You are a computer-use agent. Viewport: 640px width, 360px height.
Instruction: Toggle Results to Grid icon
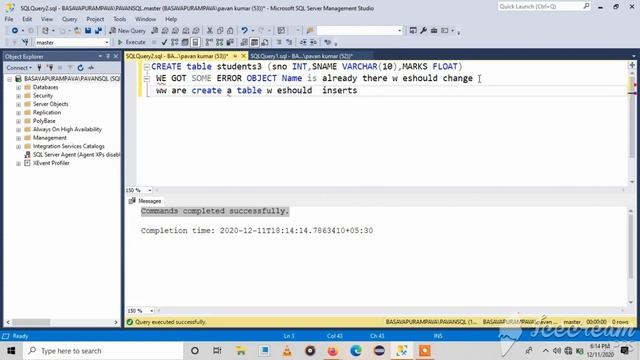(x=254, y=42)
